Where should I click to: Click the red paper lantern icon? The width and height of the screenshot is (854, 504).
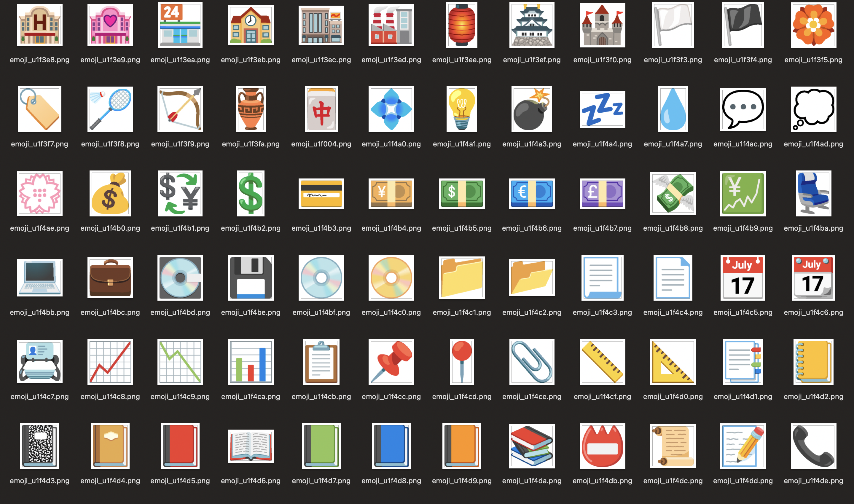tap(462, 25)
